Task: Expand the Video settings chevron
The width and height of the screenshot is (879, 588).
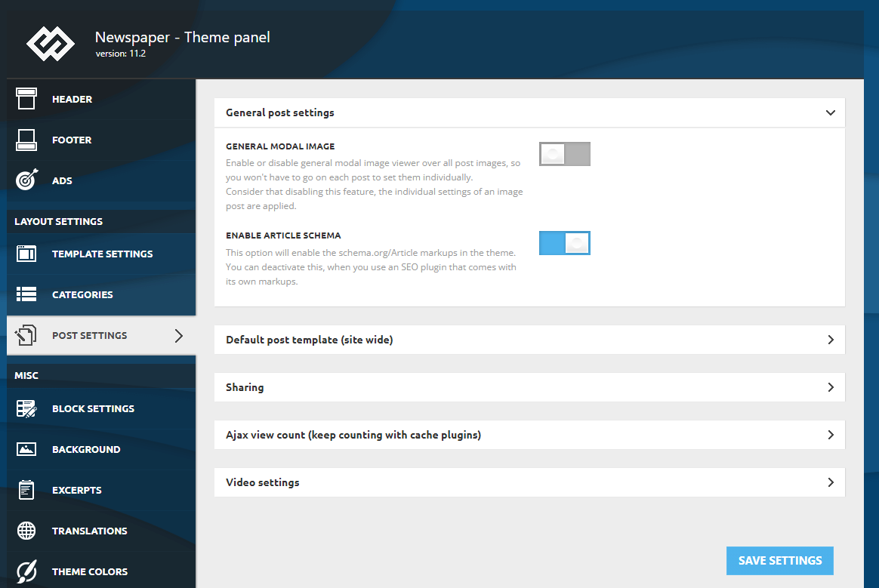Action: point(831,482)
